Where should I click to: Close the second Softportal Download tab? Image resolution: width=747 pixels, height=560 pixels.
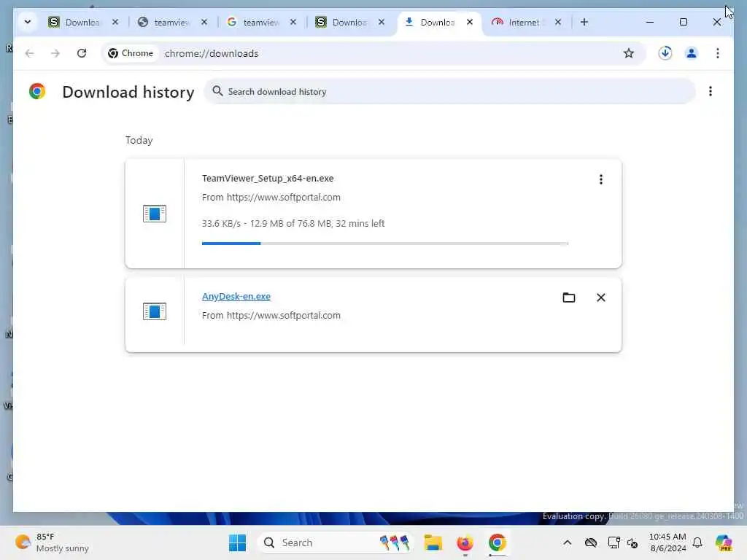click(x=382, y=22)
